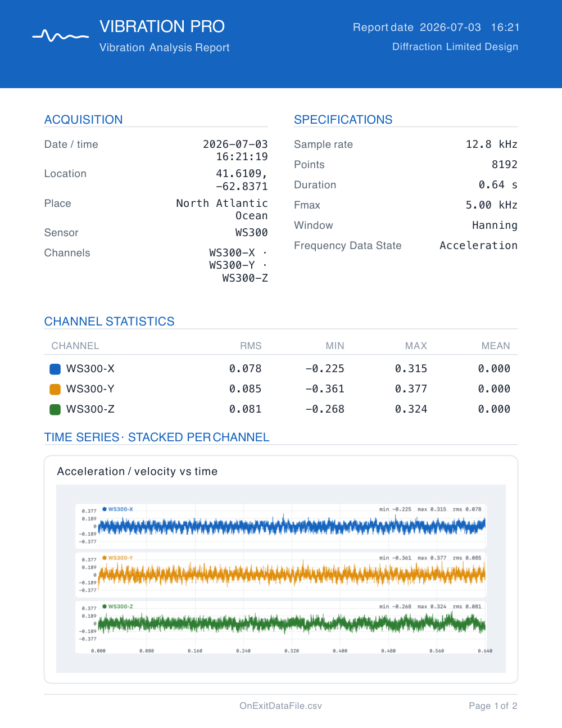Click the MEAN column header
Viewport: 562px width, 728px height.
pyautogui.click(x=496, y=346)
